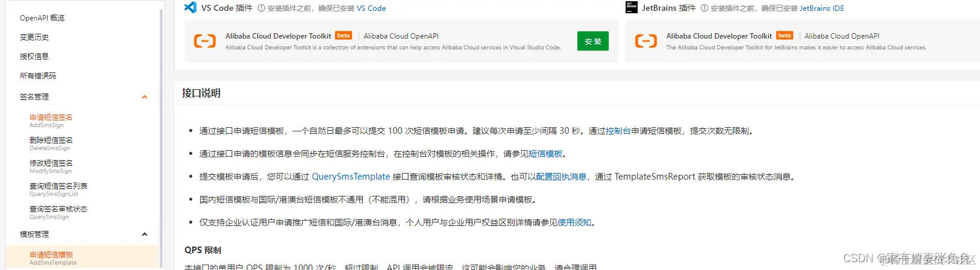The width and height of the screenshot is (980, 270).
Task: Click the info icon beside VS Code 插件
Action: pyautogui.click(x=261, y=8)
